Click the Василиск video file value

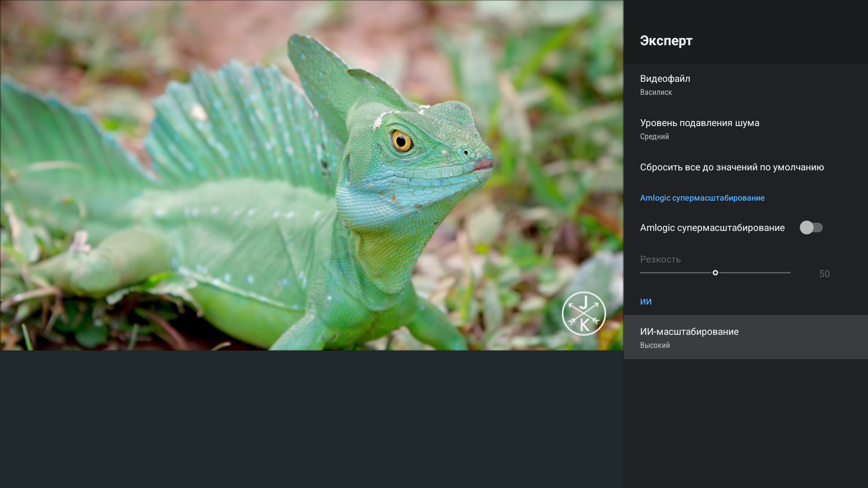[656, 92]
